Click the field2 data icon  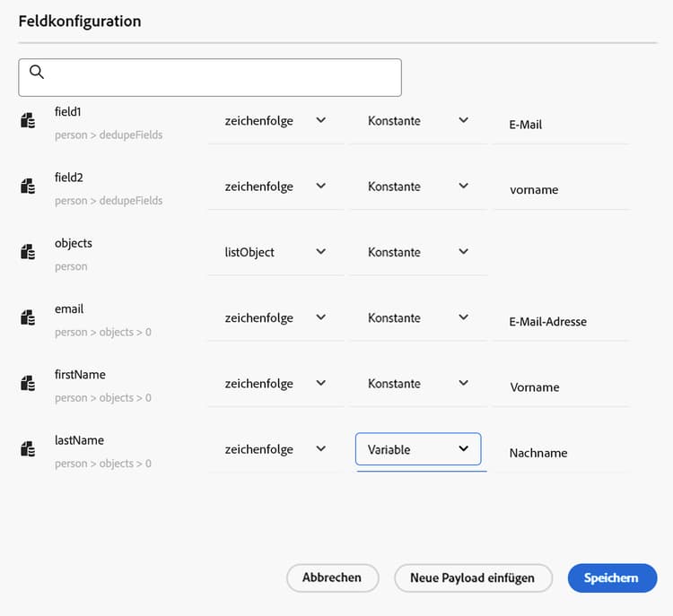28,187
